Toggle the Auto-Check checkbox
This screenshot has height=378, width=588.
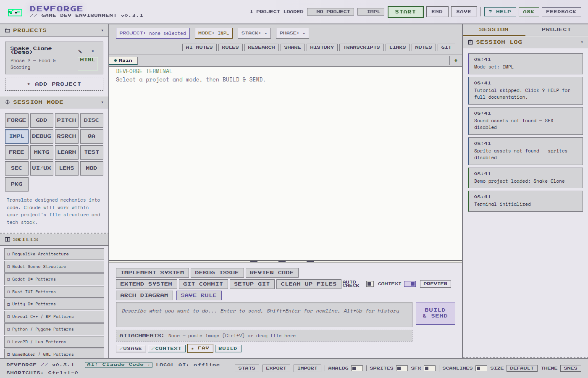coord(370,284)
